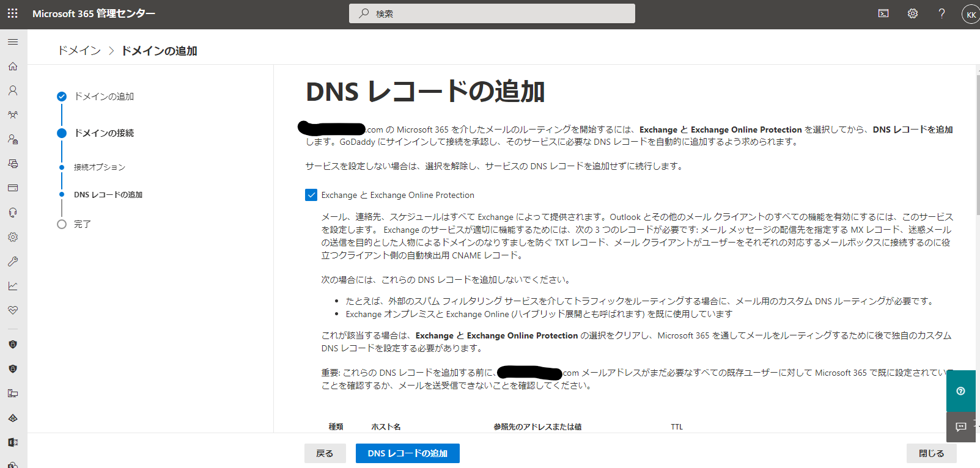Click blue DNS レコードの追加 button
The height and width of the screenshot is (468, 980).
[408, 453]
